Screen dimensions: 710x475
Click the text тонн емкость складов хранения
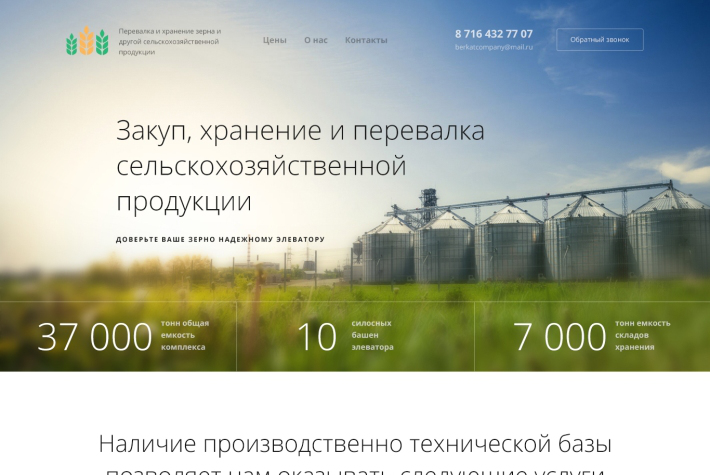[643, 335]
